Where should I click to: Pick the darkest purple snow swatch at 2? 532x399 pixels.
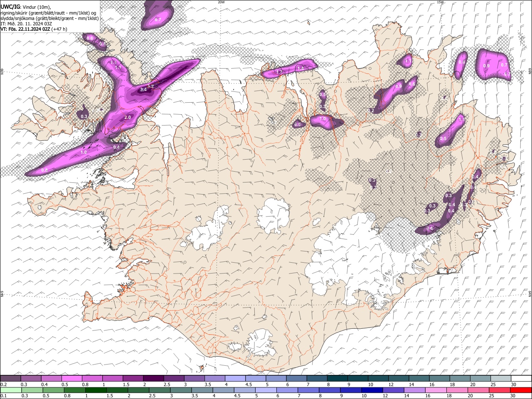[x=153, y=378]
